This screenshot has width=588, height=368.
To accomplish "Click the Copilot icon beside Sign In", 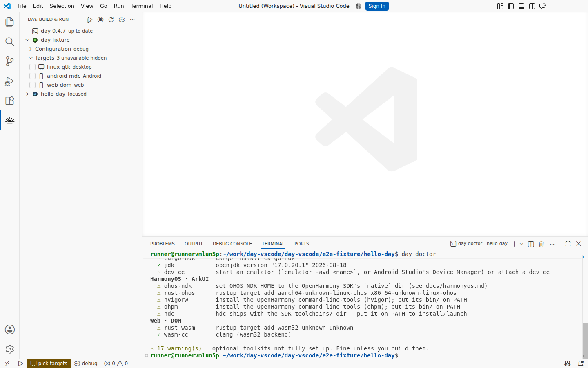I will [359, 6].
